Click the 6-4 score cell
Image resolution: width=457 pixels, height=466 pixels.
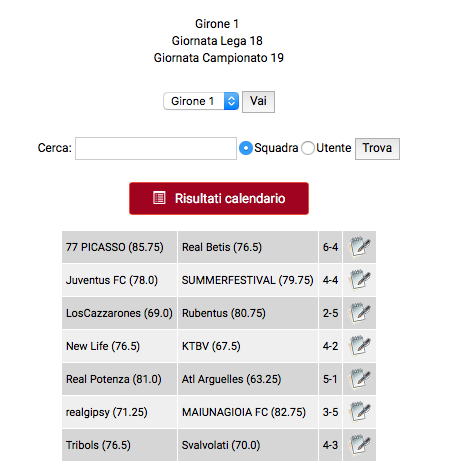(x=330, y=247)
